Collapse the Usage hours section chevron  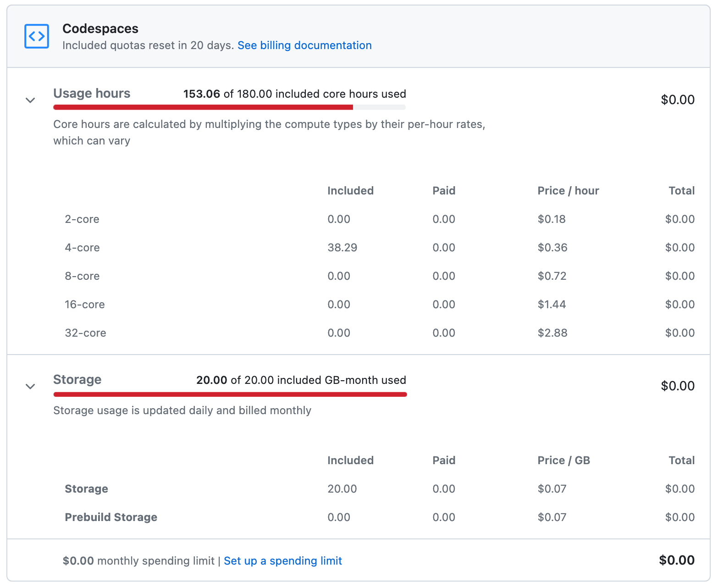[30, 100]
